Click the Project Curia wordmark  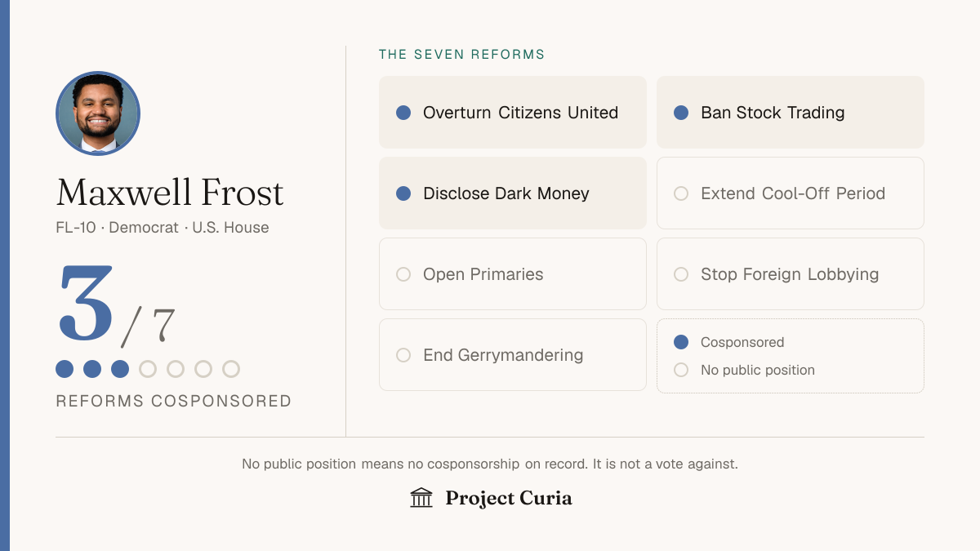point(509,498)
